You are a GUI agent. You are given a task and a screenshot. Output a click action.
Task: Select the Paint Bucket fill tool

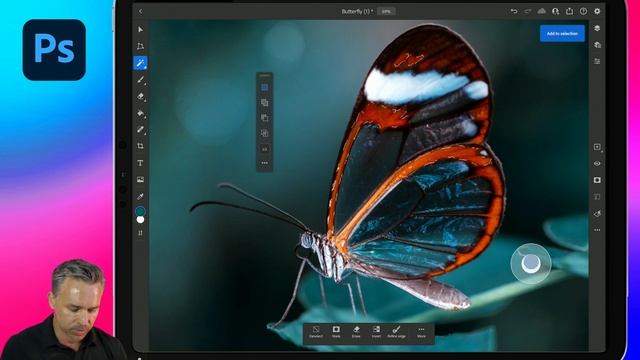pos(140,113)
